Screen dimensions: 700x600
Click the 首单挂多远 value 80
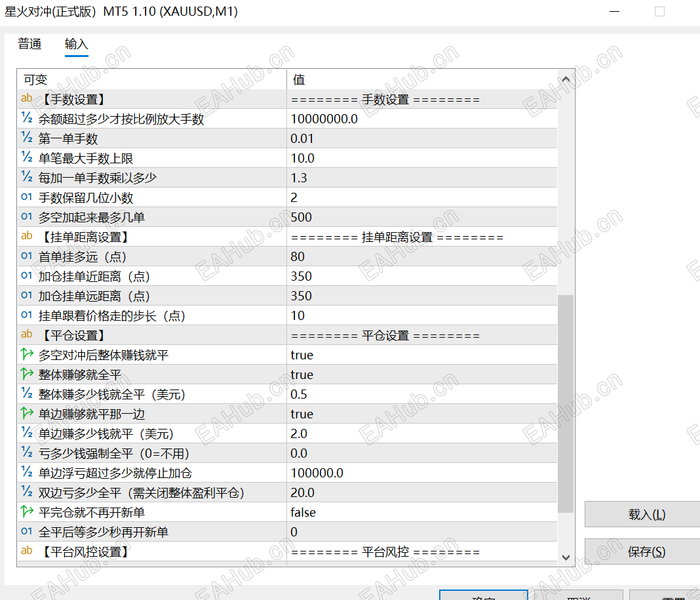click(298, 256)
